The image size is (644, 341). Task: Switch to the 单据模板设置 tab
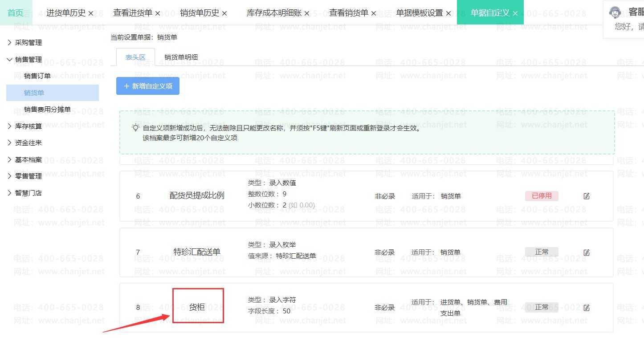420,13
